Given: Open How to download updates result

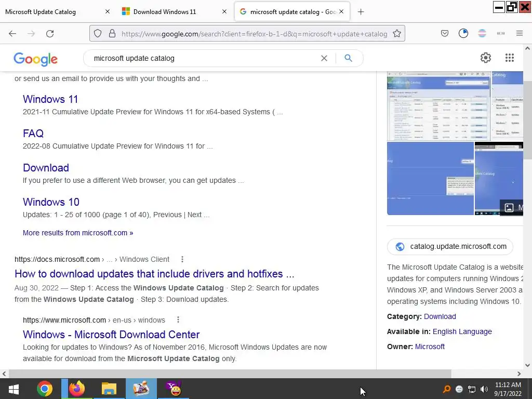Looking at the screenshot, I should tap(154, 274).
